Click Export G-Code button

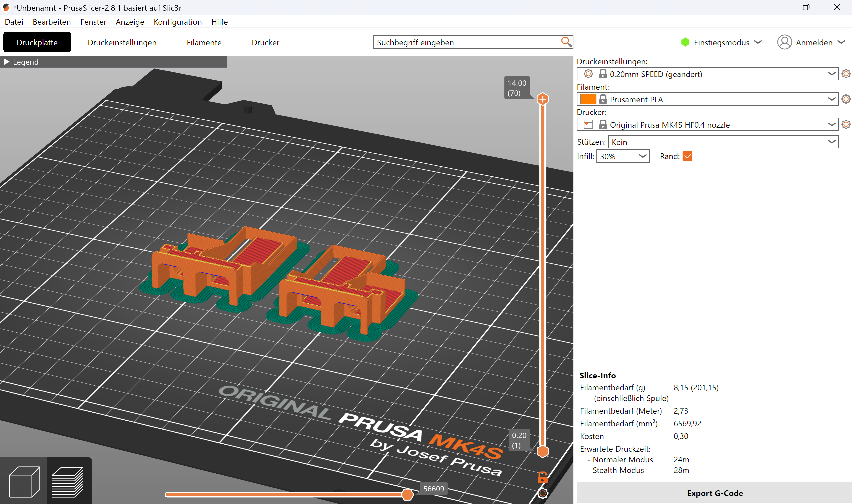tap(714, 493)
